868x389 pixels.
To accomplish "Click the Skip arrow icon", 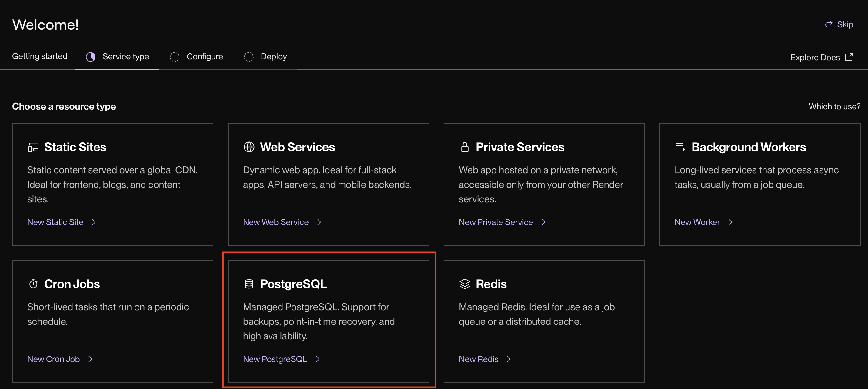I will tap(828, 25).
